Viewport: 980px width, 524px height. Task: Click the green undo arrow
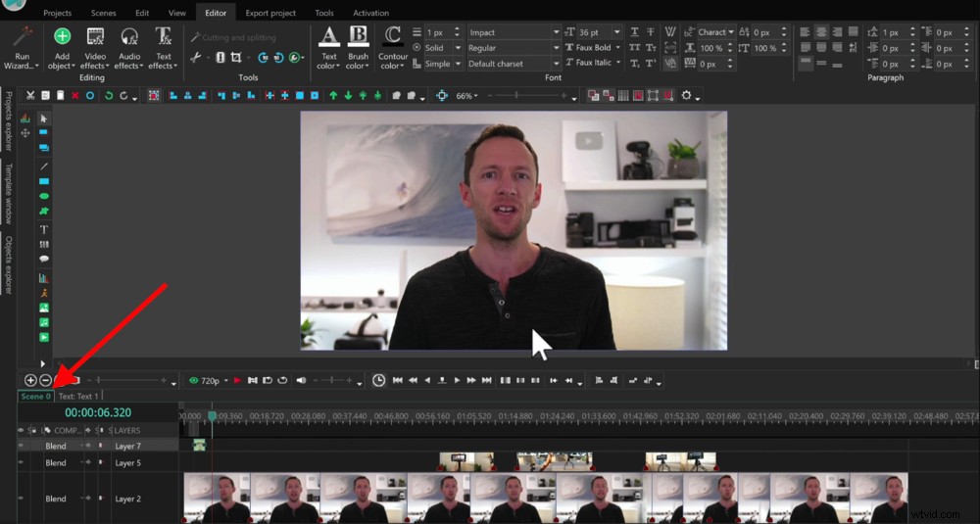(x=109, y=96)
